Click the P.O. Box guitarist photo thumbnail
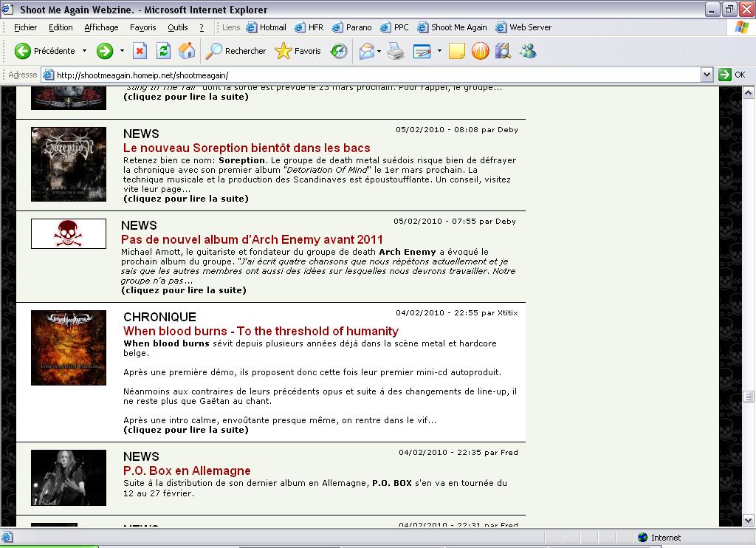The width and height of the screenshot is (756, 548). 69,478
